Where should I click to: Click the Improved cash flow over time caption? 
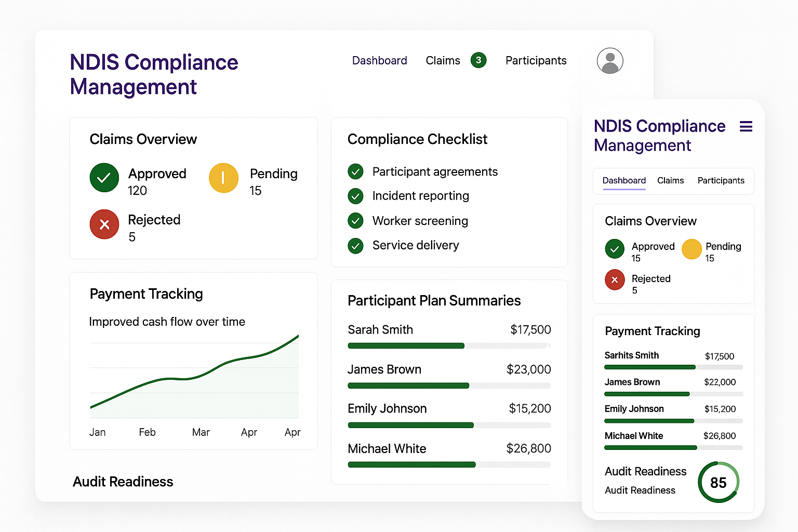click(x=167, y=322)
